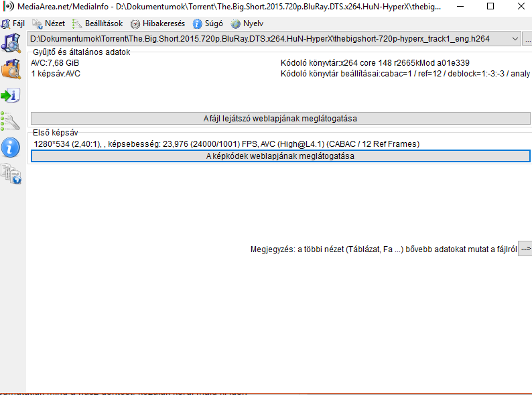This screenshot has width=532, height=395.
Task: Click the text 'AVC:7,68 GiB'
Action: pyautogui.click(x=55, y=63)
